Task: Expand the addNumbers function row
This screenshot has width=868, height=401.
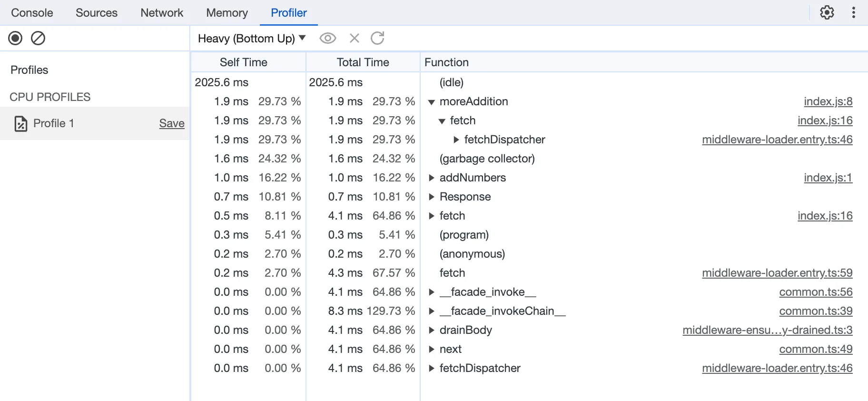Action: tap(431, 178)
